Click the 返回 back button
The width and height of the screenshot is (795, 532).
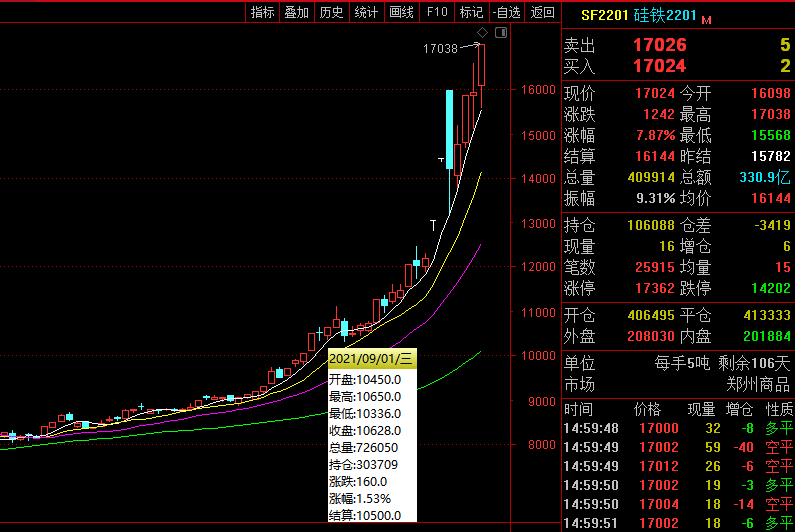tap(542, 12)
